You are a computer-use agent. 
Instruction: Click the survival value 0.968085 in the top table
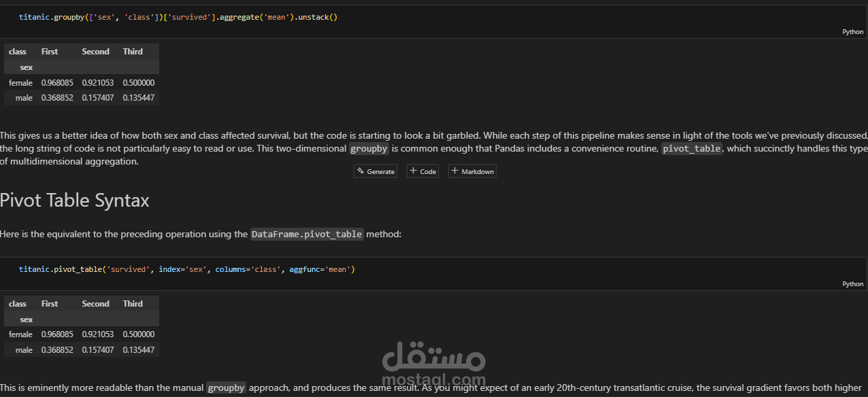coord(57,82)
